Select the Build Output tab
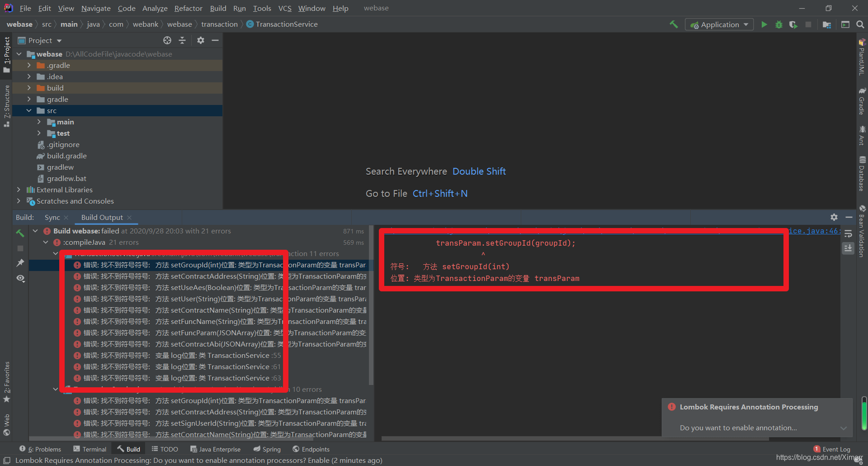Viewport: 868px width, 466px height. (x=102, y=217)
